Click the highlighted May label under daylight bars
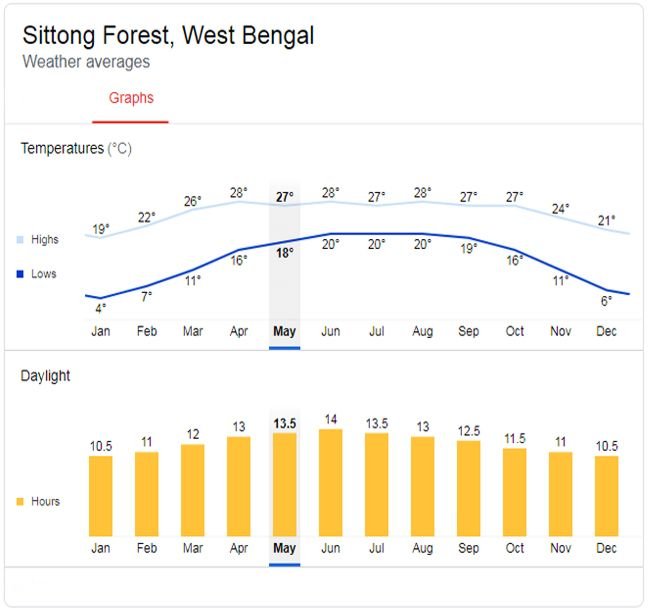 (x=284, y=549)
